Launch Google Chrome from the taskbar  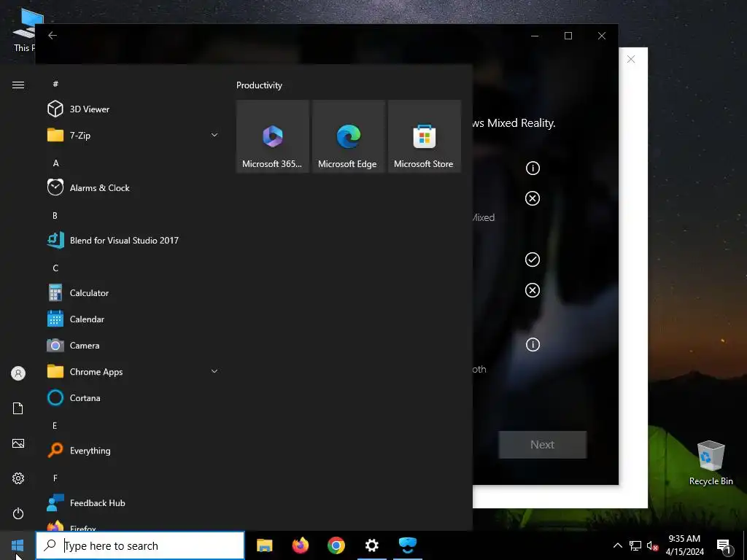pyautogui.click(x=336, y=545)
